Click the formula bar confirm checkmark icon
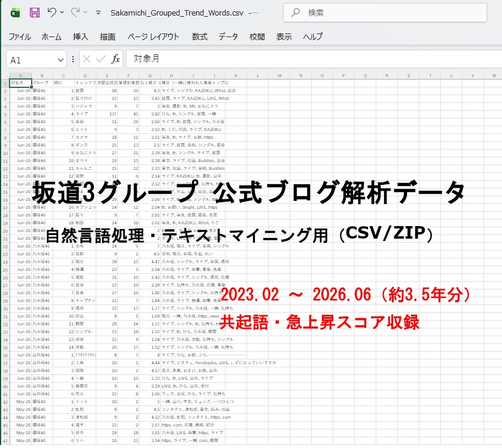502x448 pixels. click(x=101, y=59)
